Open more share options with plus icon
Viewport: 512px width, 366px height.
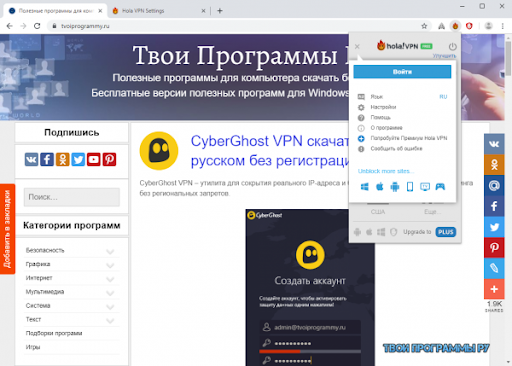point(494,289)
